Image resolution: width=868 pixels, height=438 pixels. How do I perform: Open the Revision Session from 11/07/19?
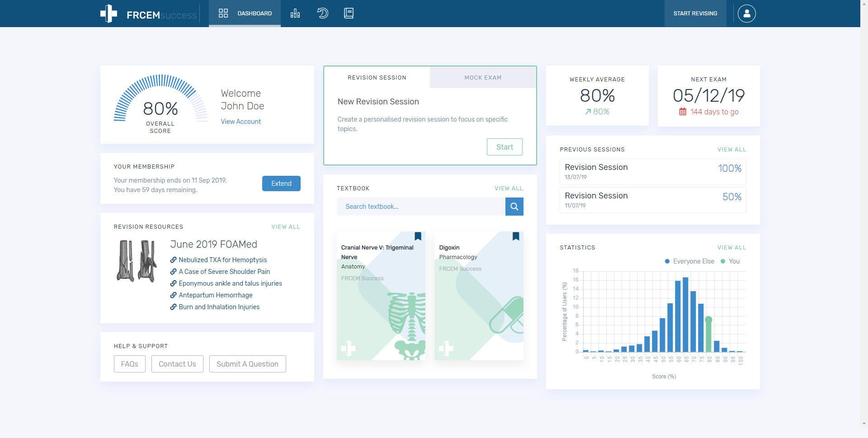point(653,200)
